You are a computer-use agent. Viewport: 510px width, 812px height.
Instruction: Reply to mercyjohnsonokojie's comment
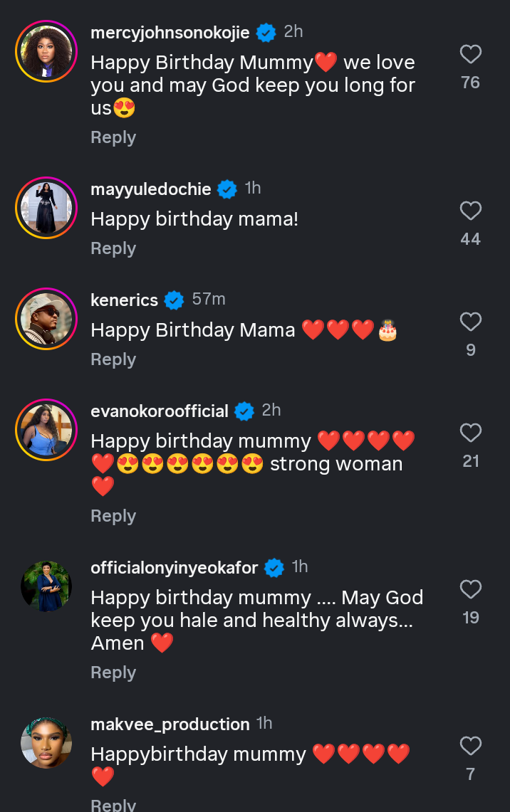tap(113, 137)
